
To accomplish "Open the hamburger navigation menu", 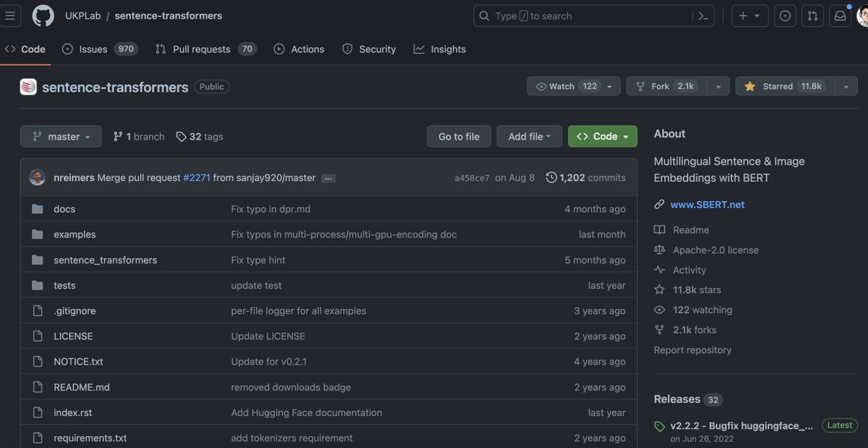I will tap(9, 15).
